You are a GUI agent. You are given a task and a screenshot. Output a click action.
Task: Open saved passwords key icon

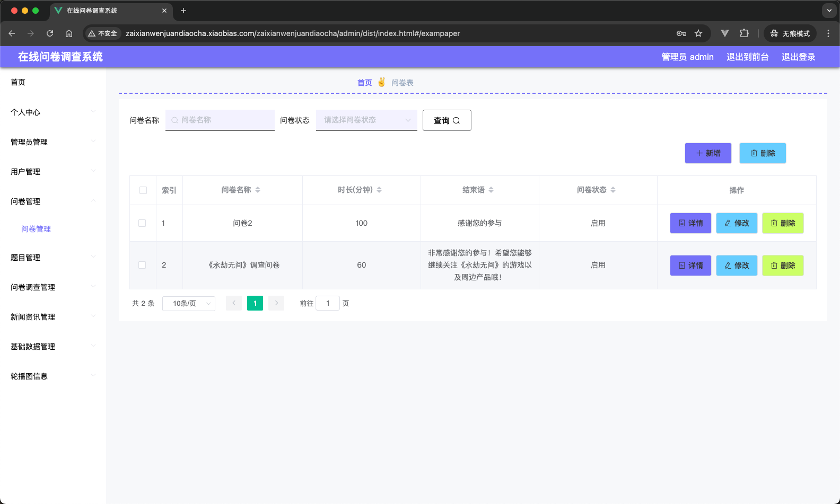[x=681, y=33]
